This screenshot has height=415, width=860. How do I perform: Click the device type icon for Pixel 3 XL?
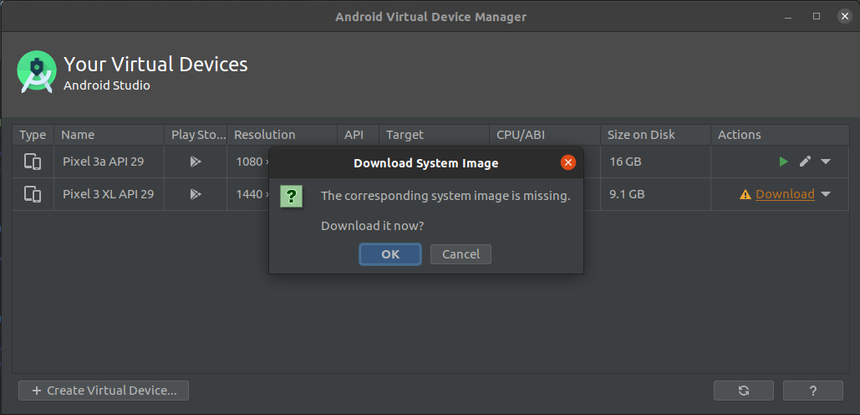pyautogui.click(x=33, y=194)
